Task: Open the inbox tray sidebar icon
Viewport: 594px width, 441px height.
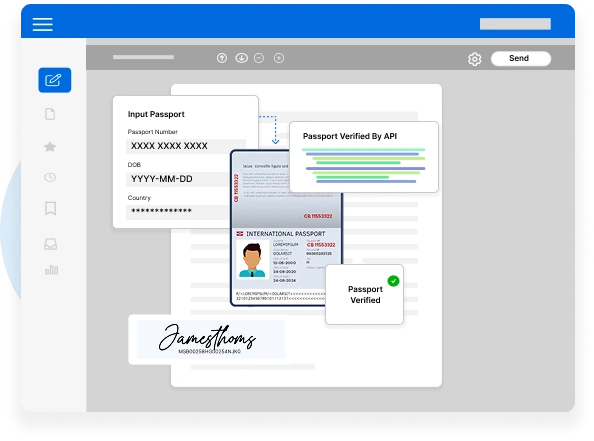Action: (x=50, y=244)
